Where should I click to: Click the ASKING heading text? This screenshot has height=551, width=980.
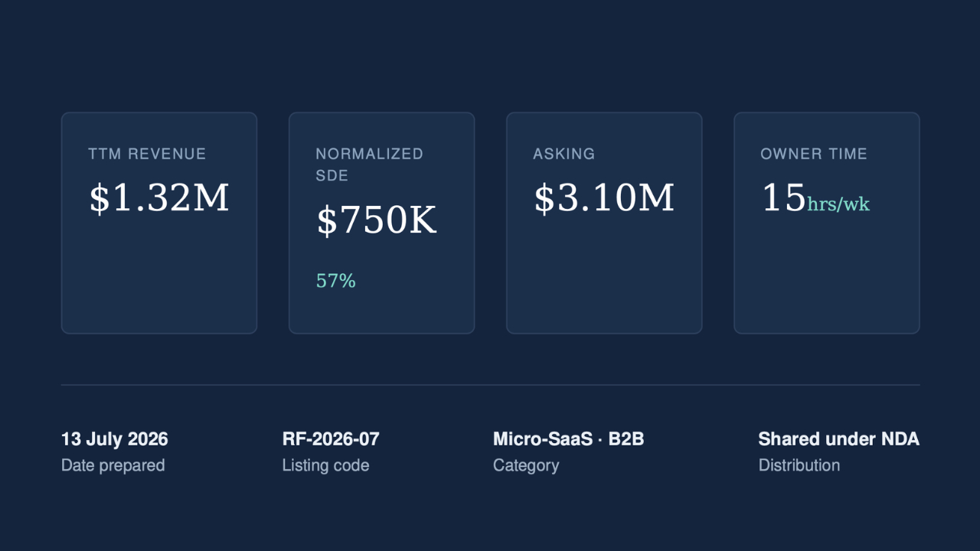pyautogui.click(x=564, y=154)
